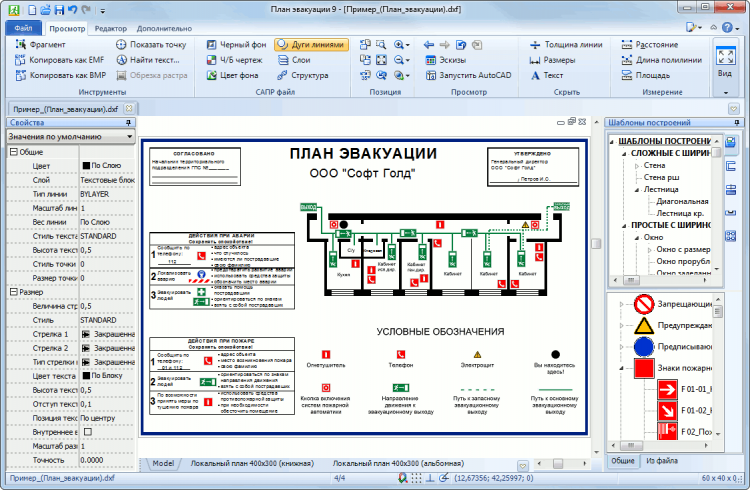Click the Толщина линии icon

[x=535, y=45]
